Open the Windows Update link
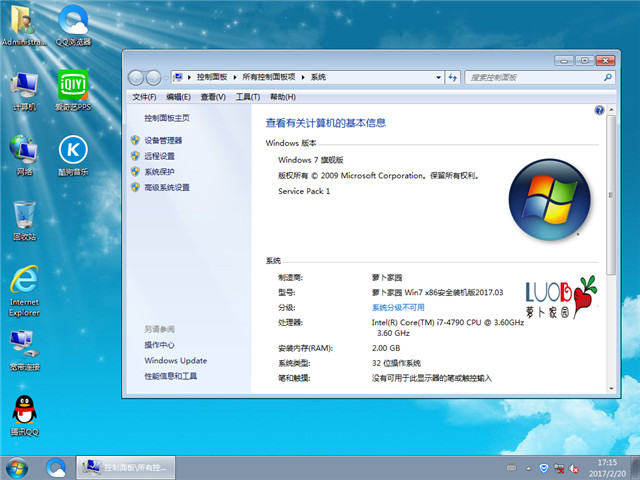Screen dimensions: 640x480 (x=176, y=360)
